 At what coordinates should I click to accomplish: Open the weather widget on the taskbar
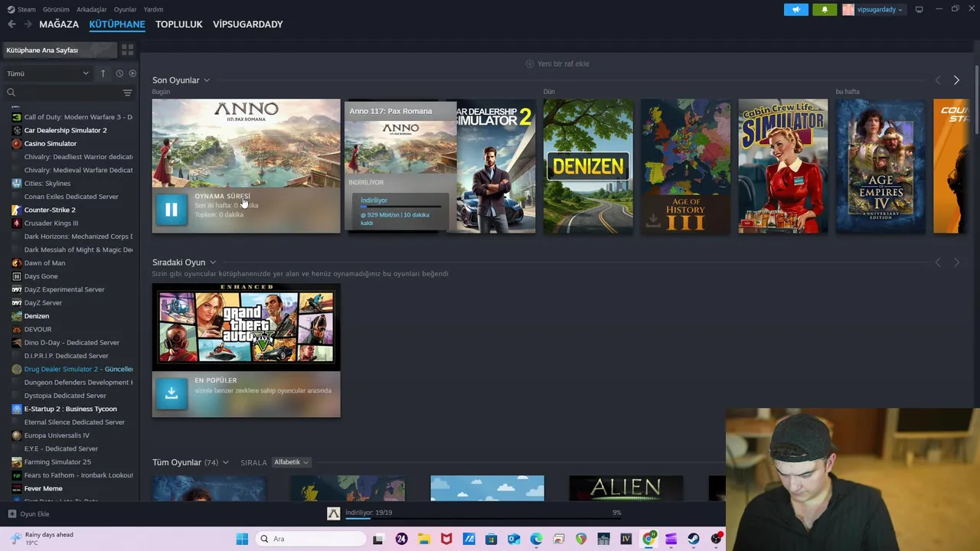point(42,539)
